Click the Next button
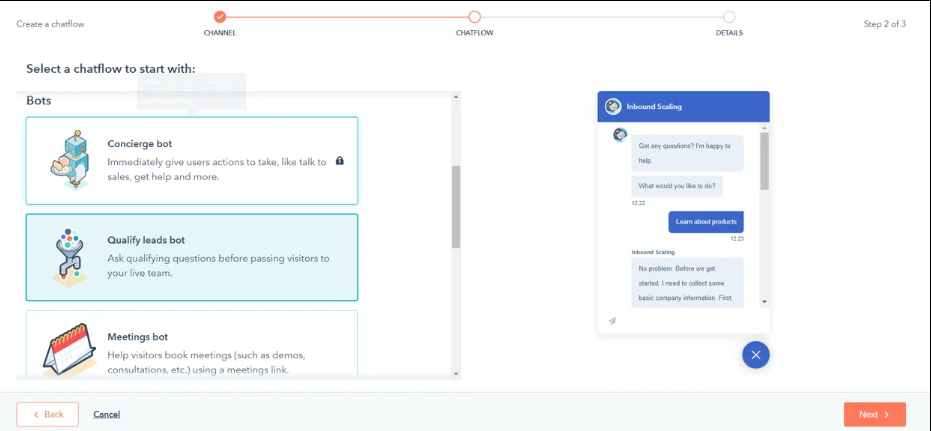 click(x=875, y=414)
